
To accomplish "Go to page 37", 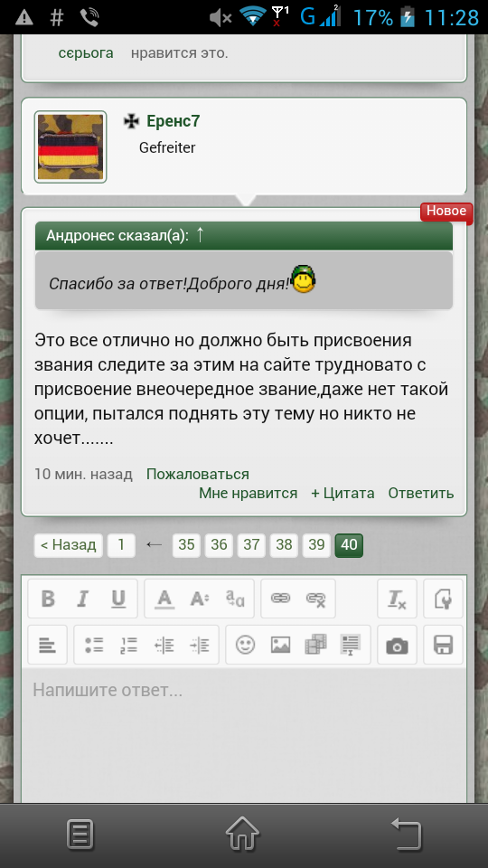I will click(252, 545).
